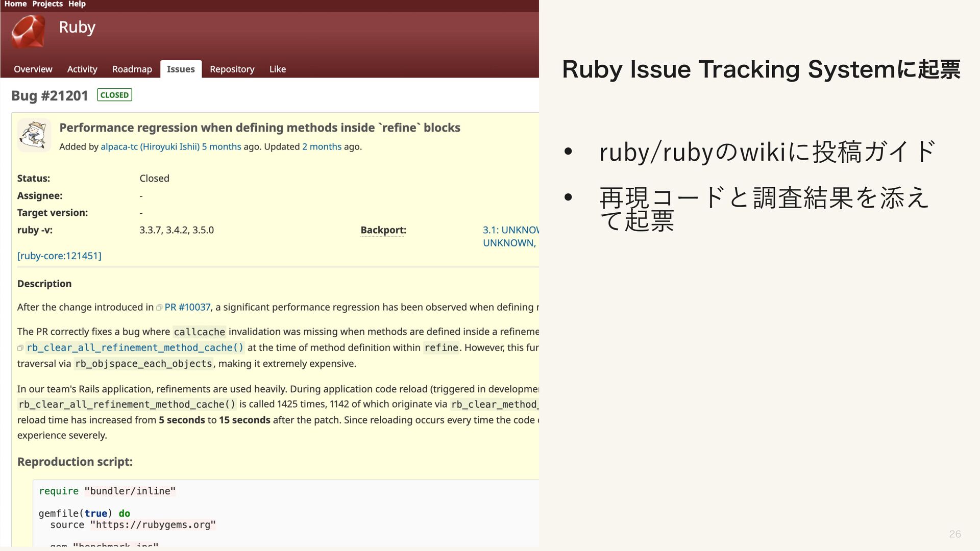The width and height of the screenshot is (980, 551).
Task: Click the 'source "https://rubygems.org"' code line
Action: click(x=133, y=524)
